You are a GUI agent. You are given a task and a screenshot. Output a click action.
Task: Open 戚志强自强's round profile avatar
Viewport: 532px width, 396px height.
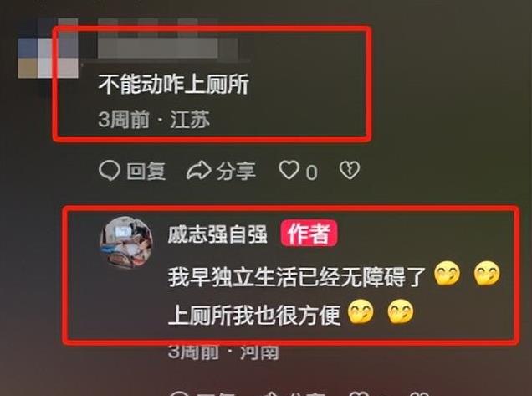pos(126,242)
